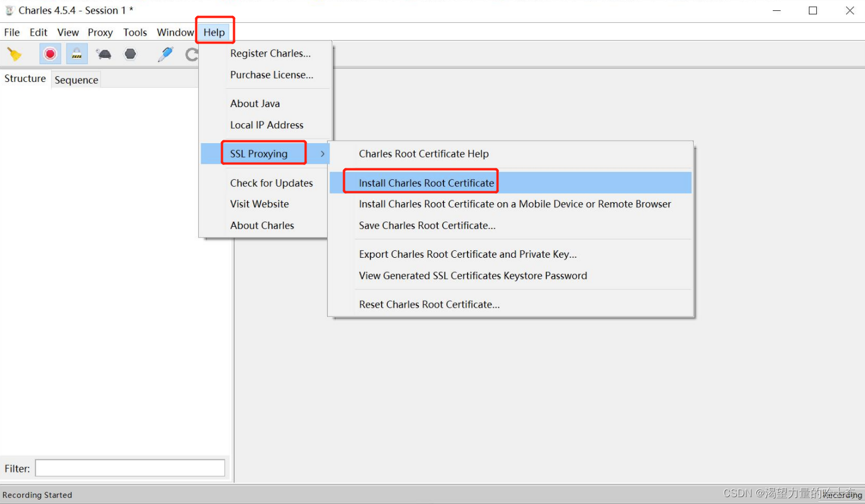
Task: Click Install Charles Root Certificate
Action: 426,183
